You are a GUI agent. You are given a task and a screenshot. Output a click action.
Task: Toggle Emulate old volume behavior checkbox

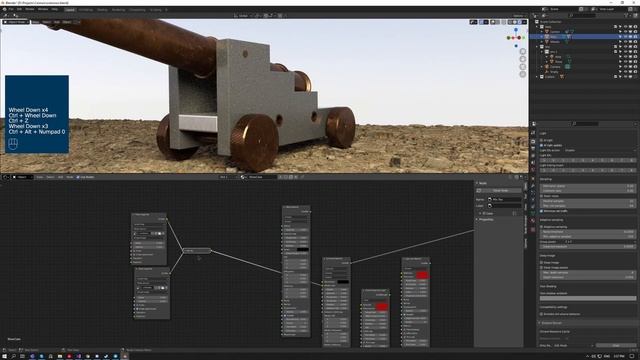pos(542,314)
